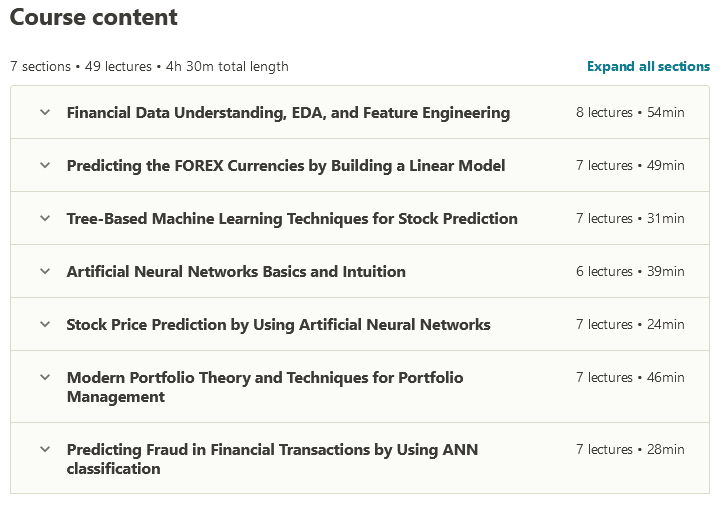Expand all sections link

coord(648,67)
